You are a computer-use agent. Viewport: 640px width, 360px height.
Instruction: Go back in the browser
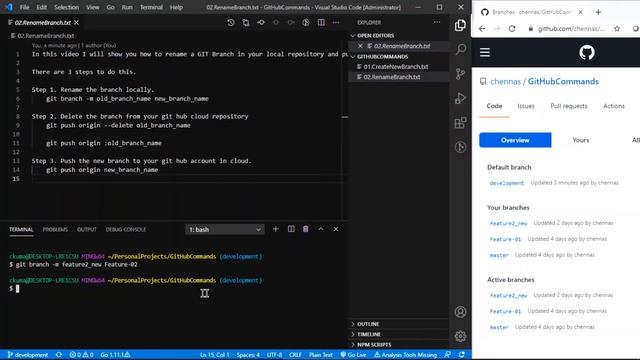click(x=482, y=29)
